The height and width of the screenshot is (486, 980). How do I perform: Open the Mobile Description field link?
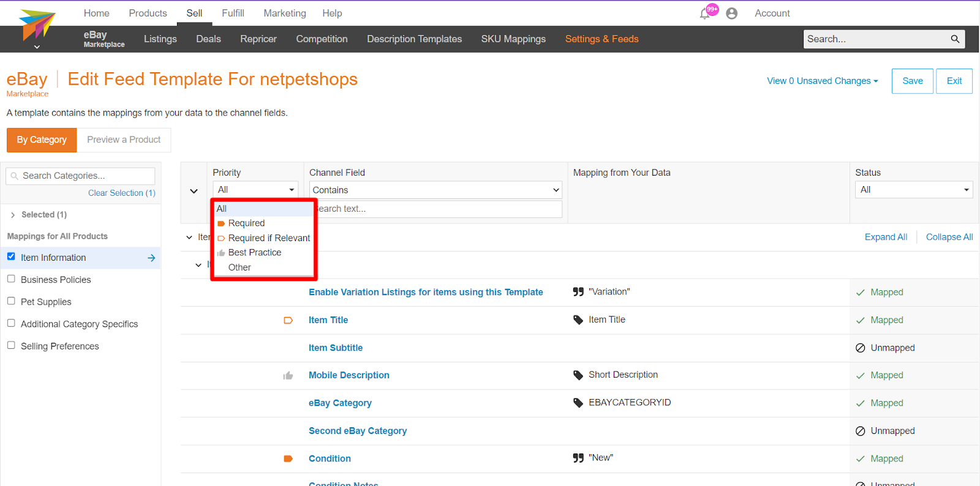(x=349, y=375)
